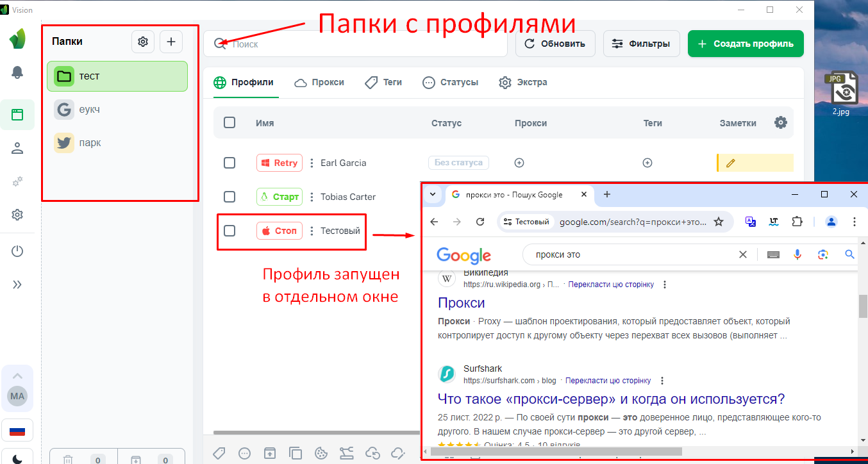Open the Без статуса status dropdown
This screenshot has height=464, width=868.
click(x=458, y=163)
